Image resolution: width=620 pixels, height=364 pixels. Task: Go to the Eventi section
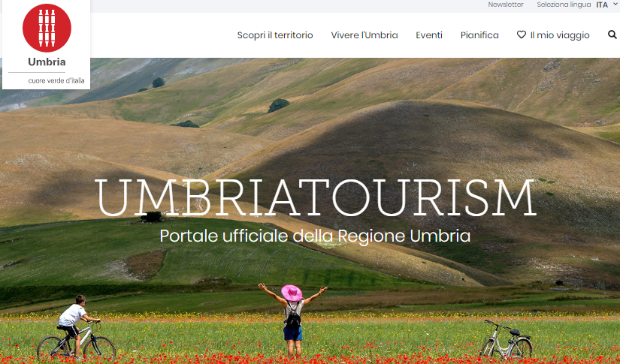point(429,35)
